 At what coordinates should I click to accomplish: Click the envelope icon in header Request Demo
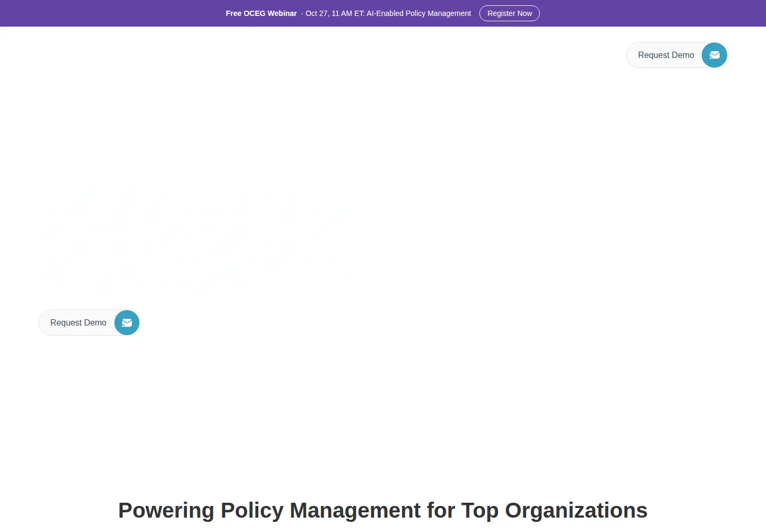click(714, 55)
